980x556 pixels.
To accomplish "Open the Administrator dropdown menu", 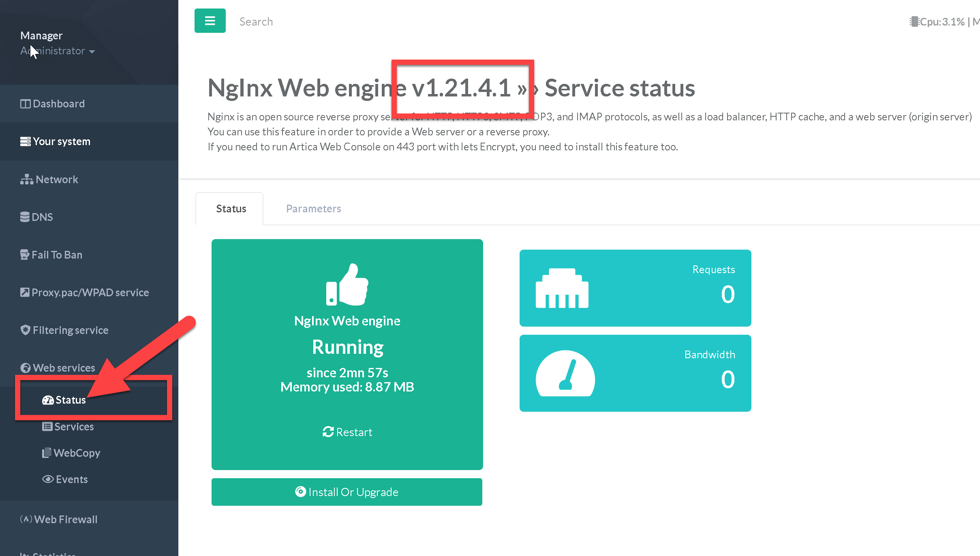I will [x=58, y=51].
